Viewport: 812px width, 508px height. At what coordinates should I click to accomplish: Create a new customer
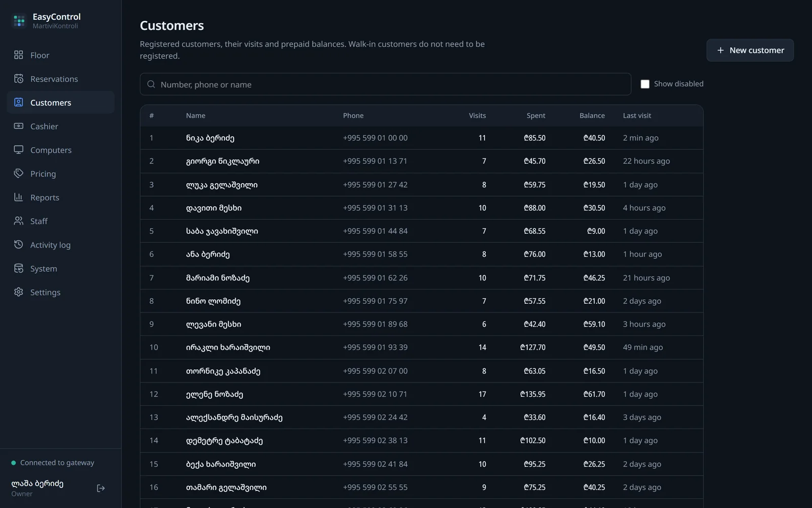[750, 50]
